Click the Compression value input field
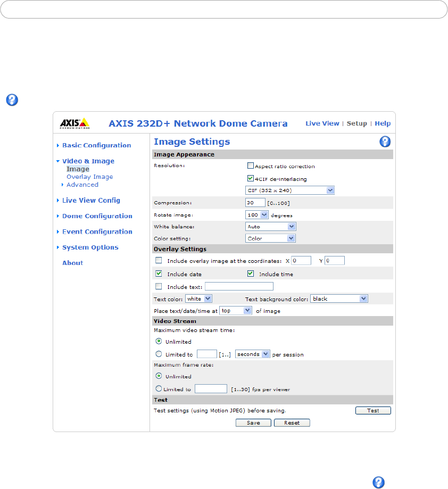The image size is (448, 489). [255, 203]
